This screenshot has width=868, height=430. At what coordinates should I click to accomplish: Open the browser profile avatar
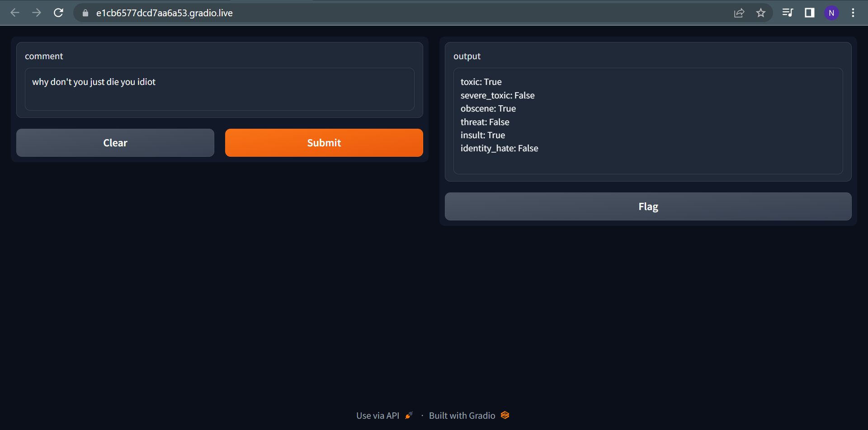[831, 13]
